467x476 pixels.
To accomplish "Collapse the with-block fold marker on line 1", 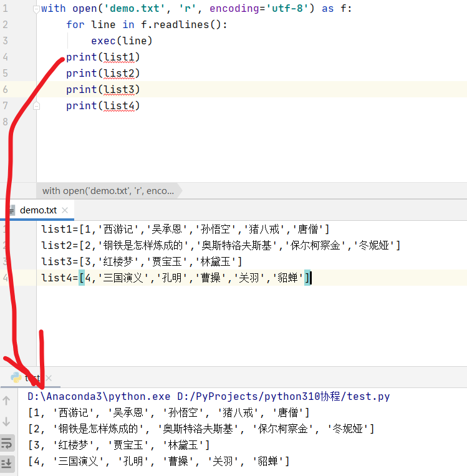I will click(36, 9).
